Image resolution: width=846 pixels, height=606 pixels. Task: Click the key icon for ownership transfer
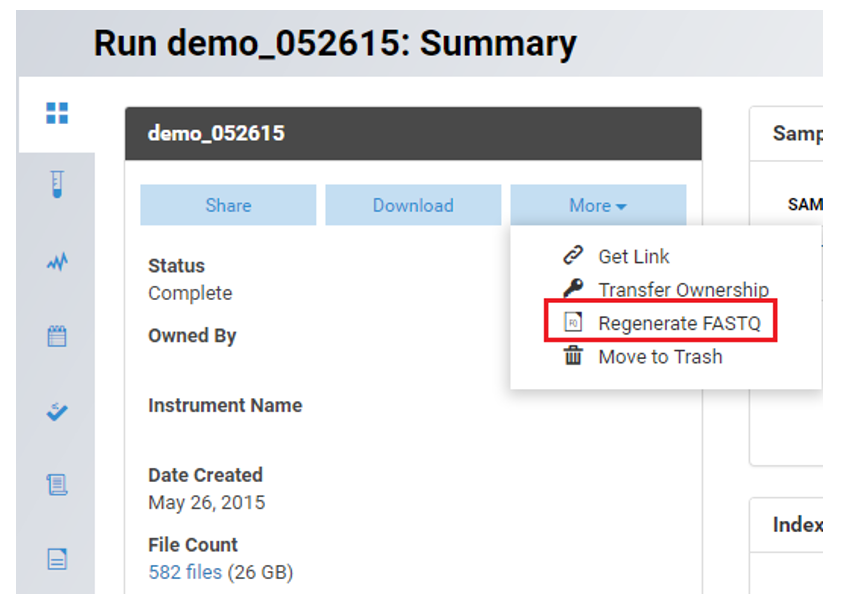pos(573,289)
